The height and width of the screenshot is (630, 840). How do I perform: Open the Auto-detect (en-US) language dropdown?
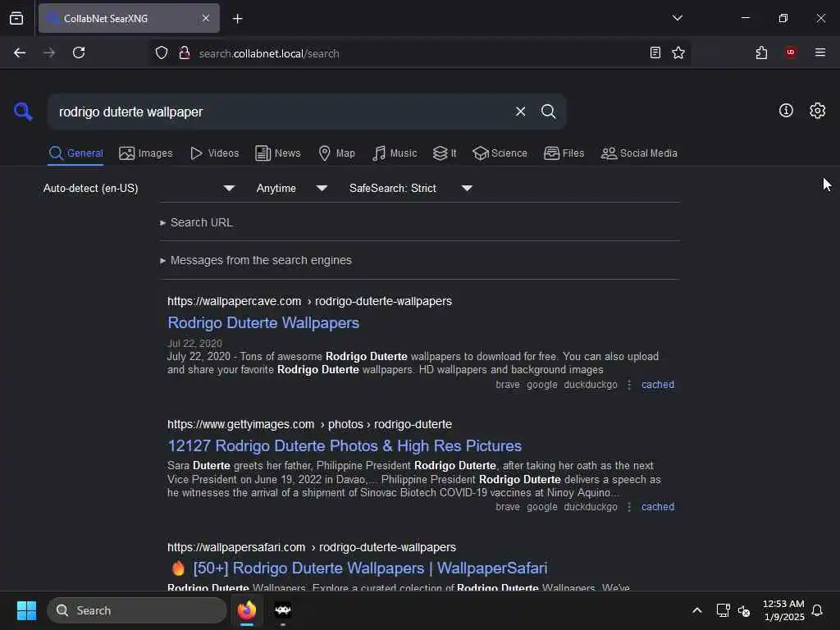139,188
